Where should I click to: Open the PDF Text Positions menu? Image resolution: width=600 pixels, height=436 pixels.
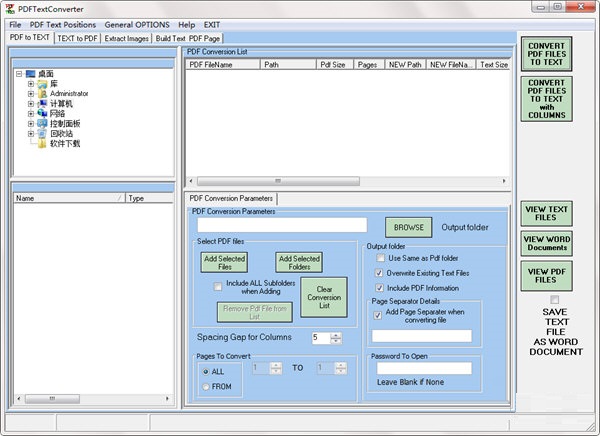pos(63,25)
